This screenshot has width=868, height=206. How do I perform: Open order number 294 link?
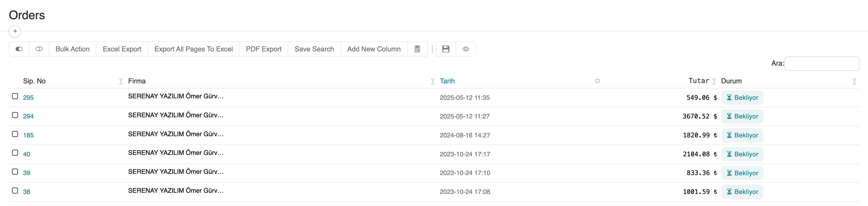click(x=28, y=117)
